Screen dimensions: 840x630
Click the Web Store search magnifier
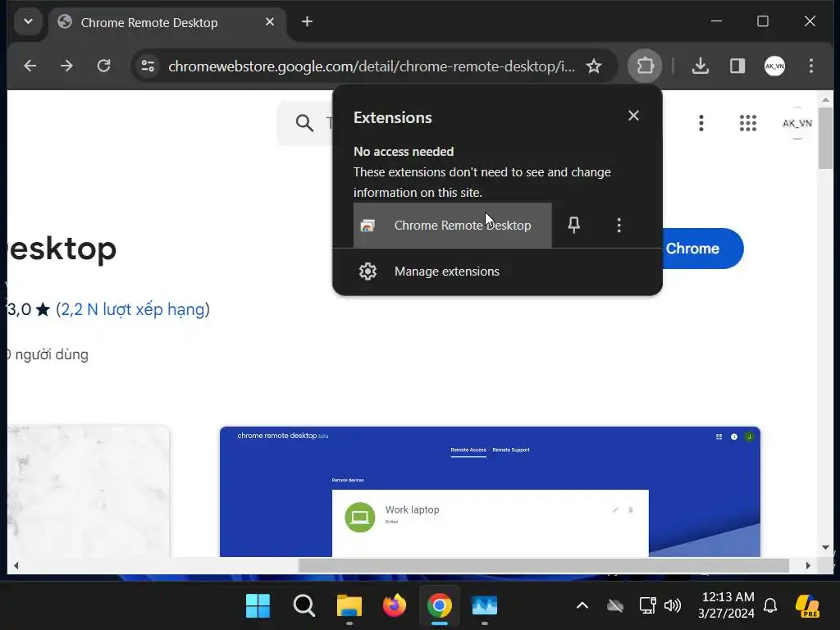click(304, 123)
